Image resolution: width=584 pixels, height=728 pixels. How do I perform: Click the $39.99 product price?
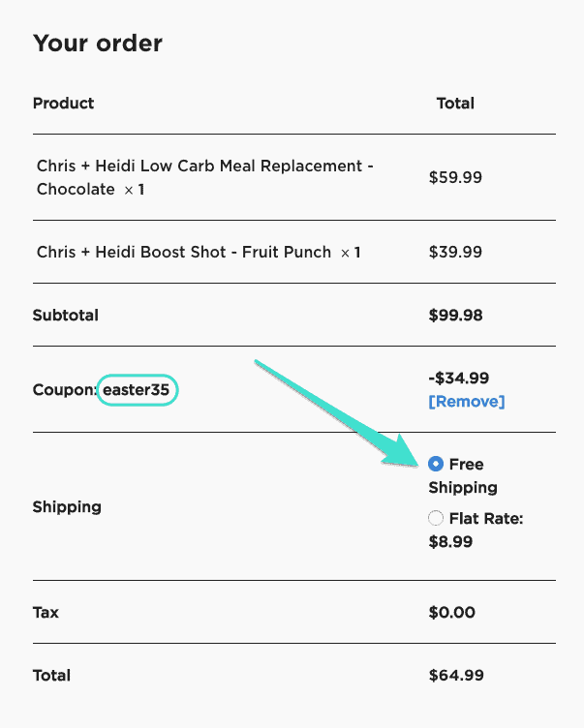[x=455, y=252]
